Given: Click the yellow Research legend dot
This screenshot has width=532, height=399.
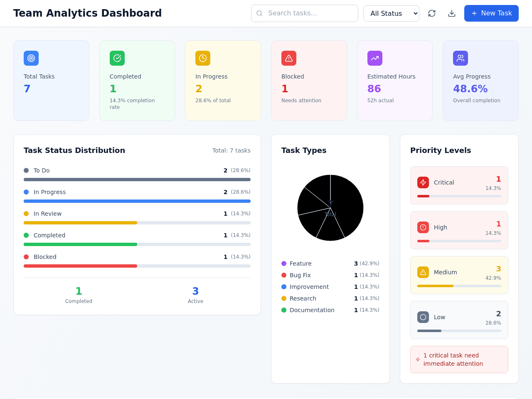Looking at the screenshot, I should pyautogui.click(x=284, y=298).
